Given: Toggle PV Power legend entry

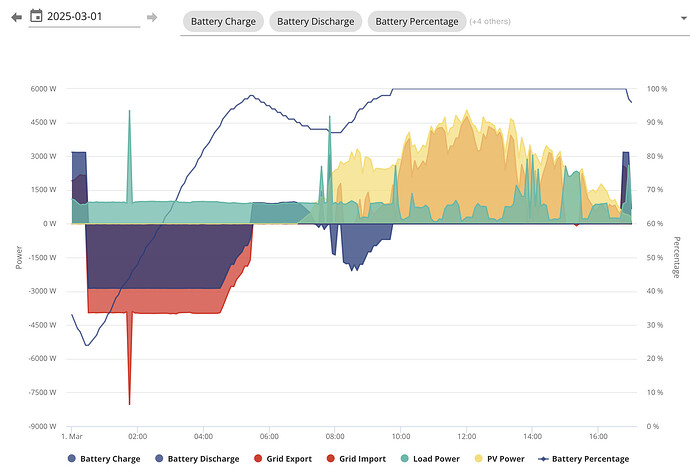Looking at the screenshot, I should click(499, 458).
